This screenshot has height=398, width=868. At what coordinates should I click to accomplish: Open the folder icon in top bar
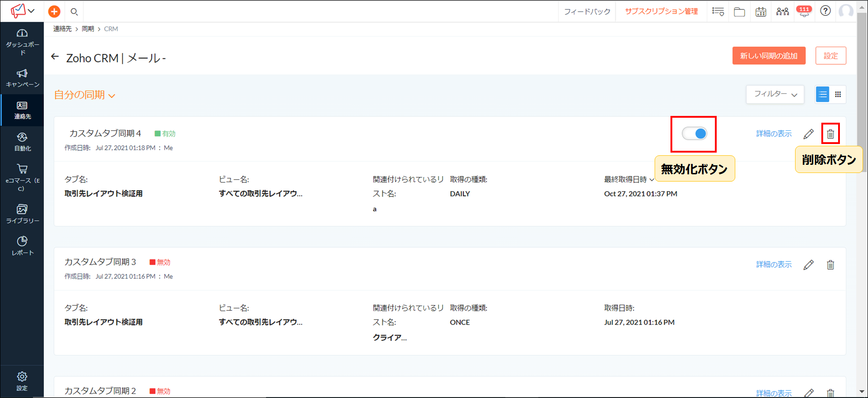(739, 11)
